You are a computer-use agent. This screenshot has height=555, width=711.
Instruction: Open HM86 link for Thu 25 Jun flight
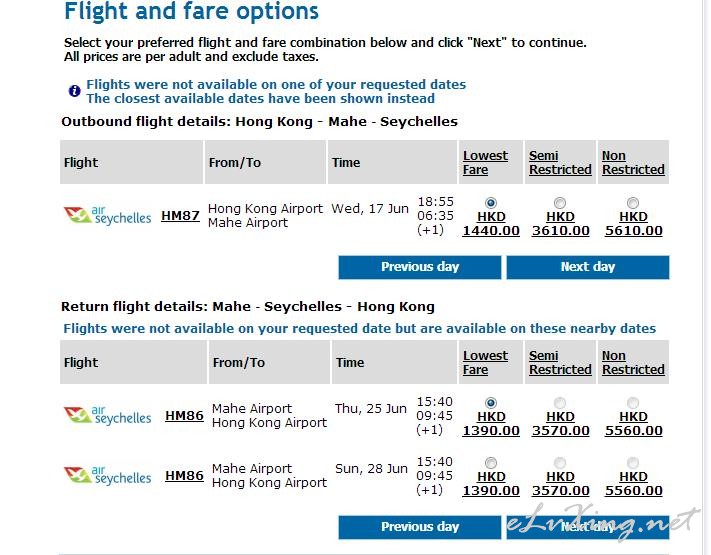184,415
